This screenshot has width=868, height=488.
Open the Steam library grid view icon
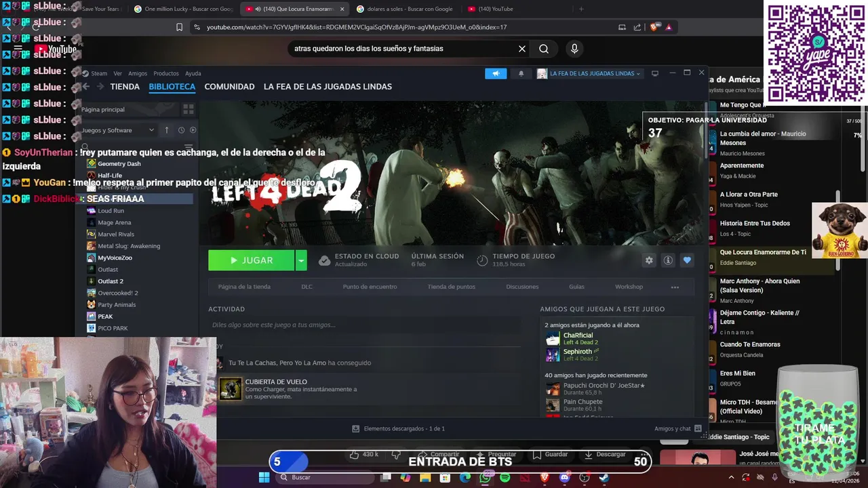[x=189, y=109]
